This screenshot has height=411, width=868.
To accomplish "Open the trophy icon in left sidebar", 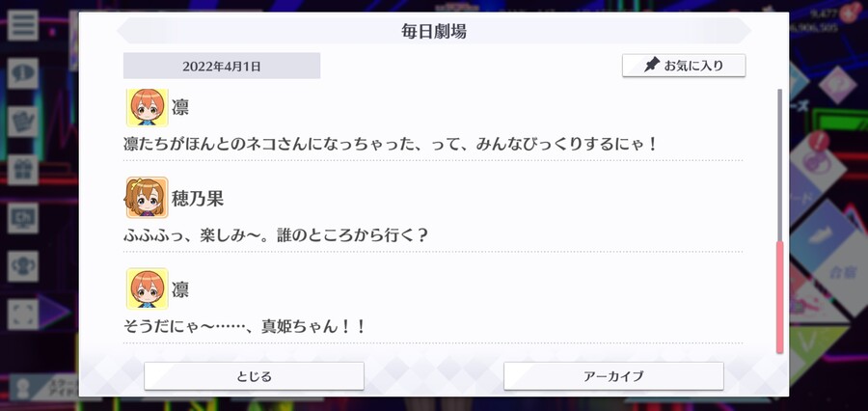I will coord(23,266).
